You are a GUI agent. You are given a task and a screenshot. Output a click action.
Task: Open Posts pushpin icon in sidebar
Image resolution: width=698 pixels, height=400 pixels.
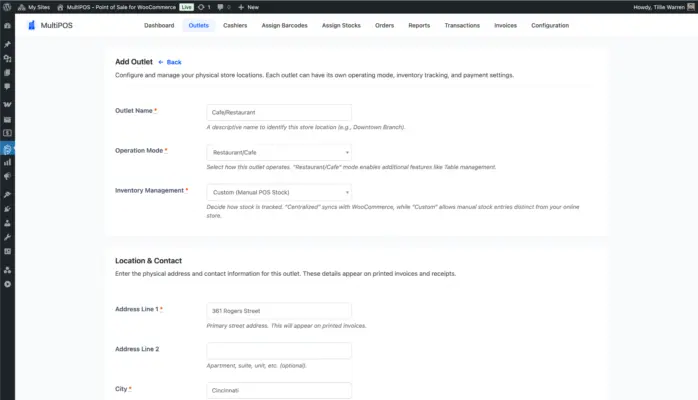7,44
